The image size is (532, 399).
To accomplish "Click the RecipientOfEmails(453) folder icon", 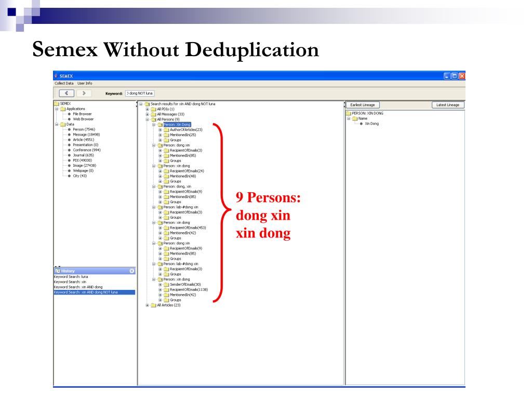I will 166,228.
